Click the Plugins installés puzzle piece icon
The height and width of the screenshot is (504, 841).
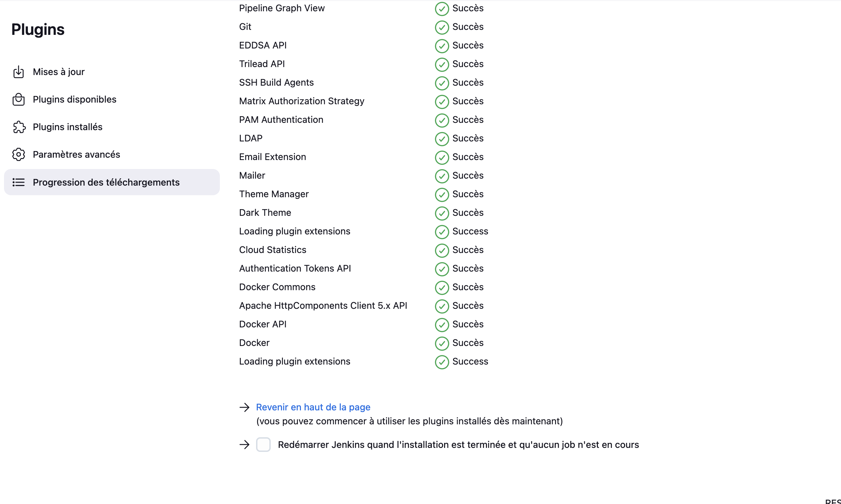(x=19, y=127)
